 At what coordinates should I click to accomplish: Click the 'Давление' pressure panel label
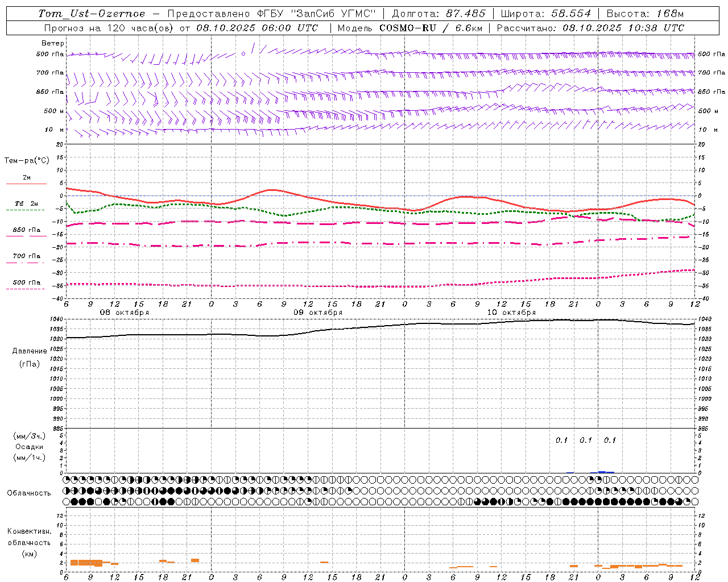[x=29, y=351]
